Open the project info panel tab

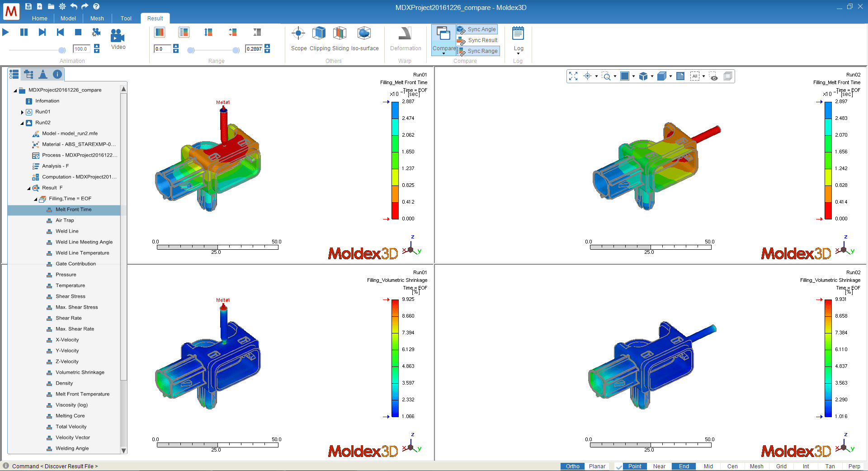57,74
